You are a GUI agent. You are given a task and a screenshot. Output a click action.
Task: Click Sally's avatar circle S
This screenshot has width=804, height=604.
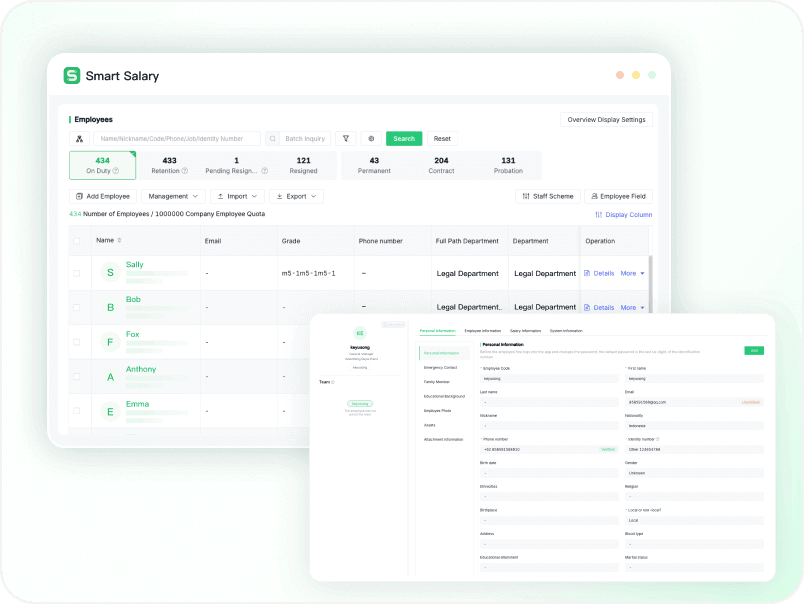pyautogui.click(x=110, y=273)
